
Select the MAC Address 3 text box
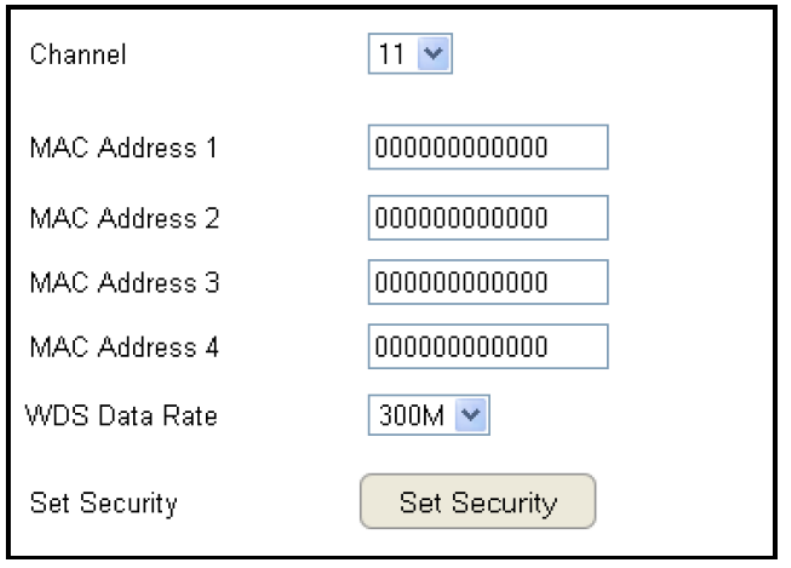[x=487, y=282]
